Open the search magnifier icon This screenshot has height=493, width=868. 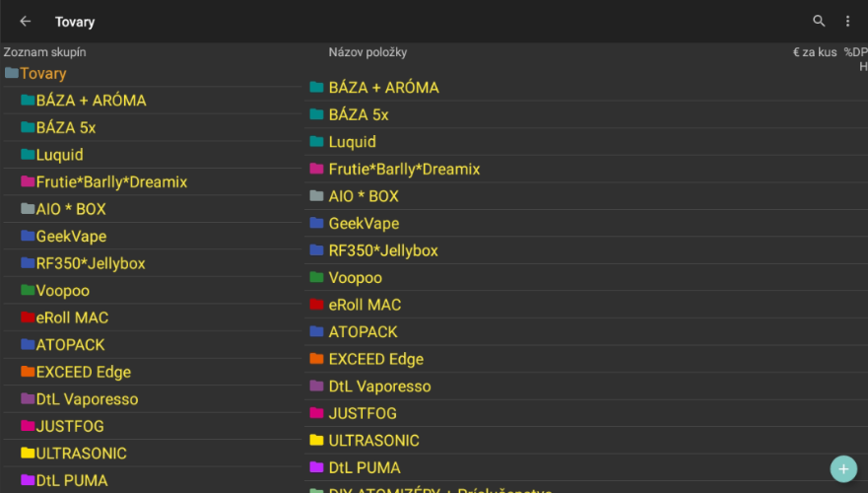click(819, 22)
